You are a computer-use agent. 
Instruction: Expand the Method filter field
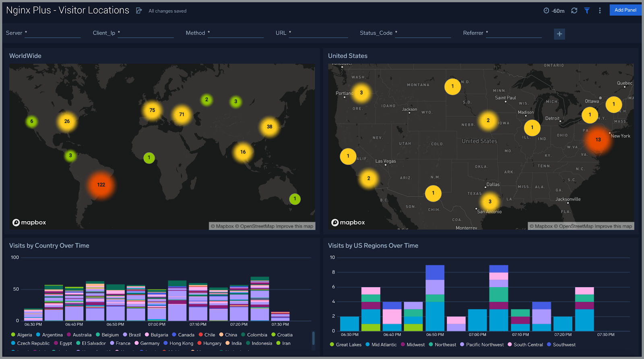[x=236, y=33]
